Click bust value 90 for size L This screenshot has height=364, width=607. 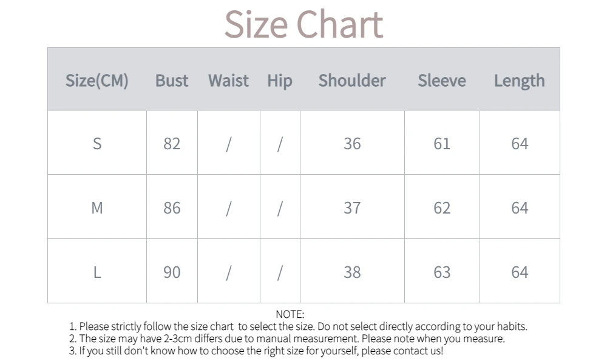tap(172, 272)
